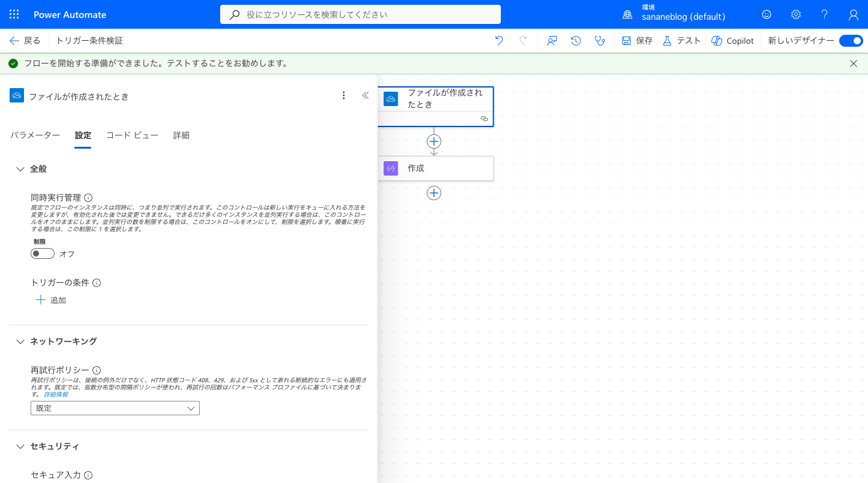Select the 作成 action card

point(435,168)
